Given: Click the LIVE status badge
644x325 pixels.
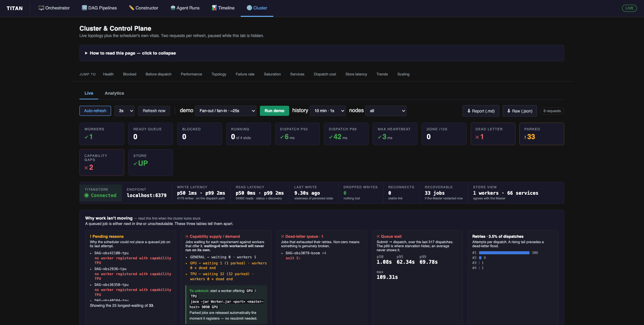Looking at the screenshot, I should pyautogui.click(x=629, y=8).
